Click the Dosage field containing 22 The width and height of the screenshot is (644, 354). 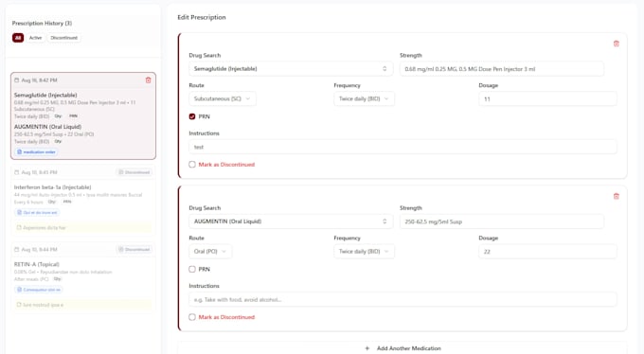547,252
